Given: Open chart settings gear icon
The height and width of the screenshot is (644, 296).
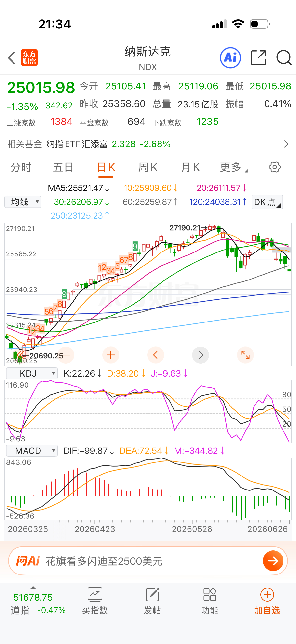Looking at the screenshot, I should pyautogui.click(x=275, y=167).
